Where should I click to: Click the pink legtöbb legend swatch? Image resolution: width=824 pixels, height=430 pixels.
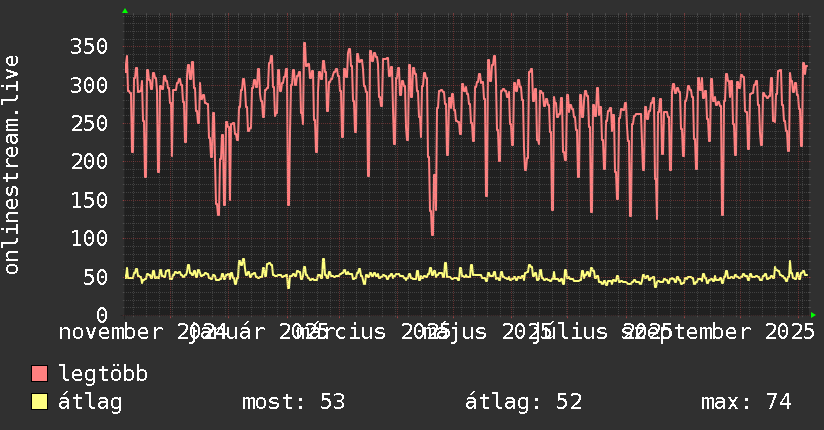coord(39,374)
